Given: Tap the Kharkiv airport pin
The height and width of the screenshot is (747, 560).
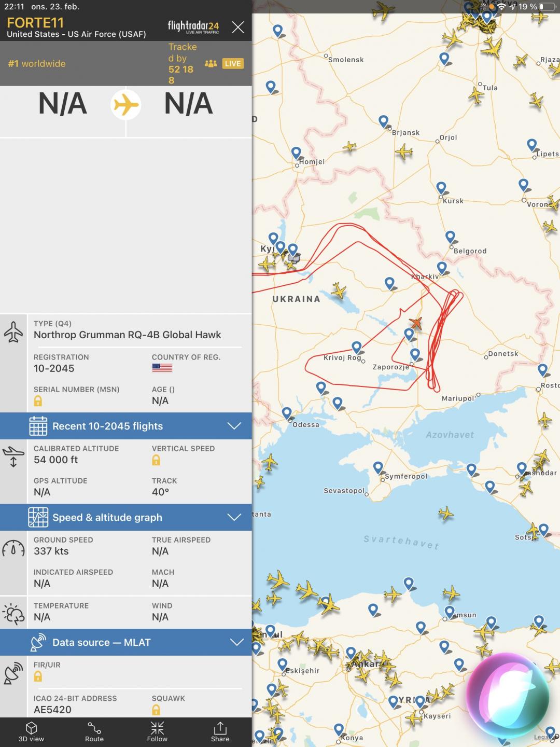Looking at the screenshot, I should [x=442, y=268].
